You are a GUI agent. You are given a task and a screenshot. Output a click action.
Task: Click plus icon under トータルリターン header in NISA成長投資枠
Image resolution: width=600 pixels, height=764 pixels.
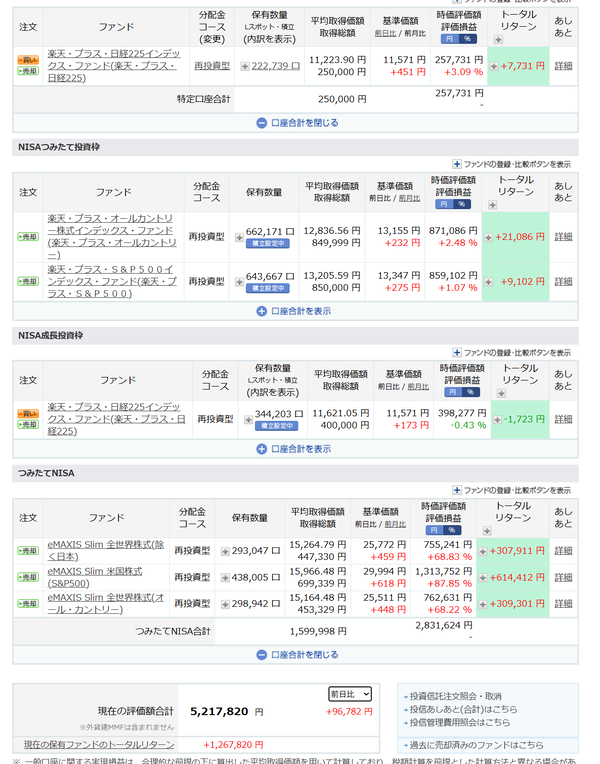point(501,393)
